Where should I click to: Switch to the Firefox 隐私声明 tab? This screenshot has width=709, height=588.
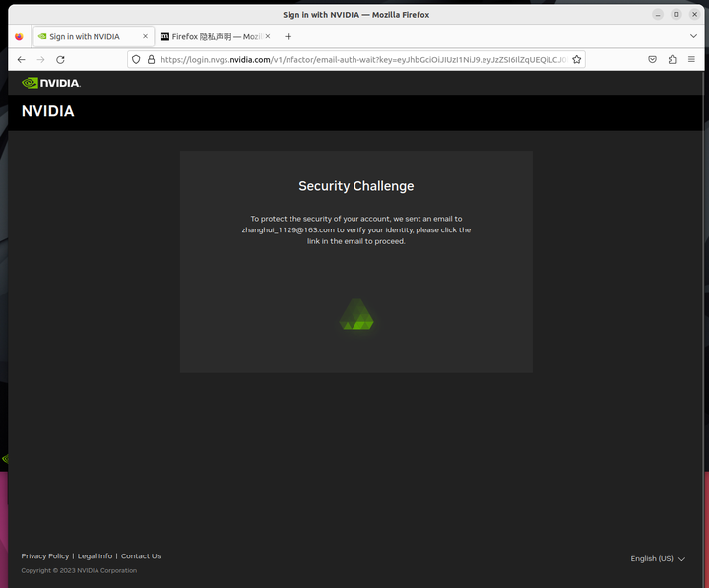pos(215,36)
